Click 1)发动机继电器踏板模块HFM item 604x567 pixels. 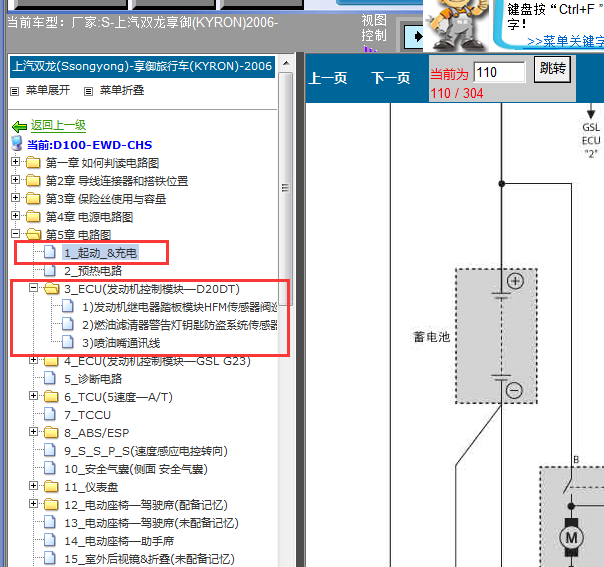(180, 307)
